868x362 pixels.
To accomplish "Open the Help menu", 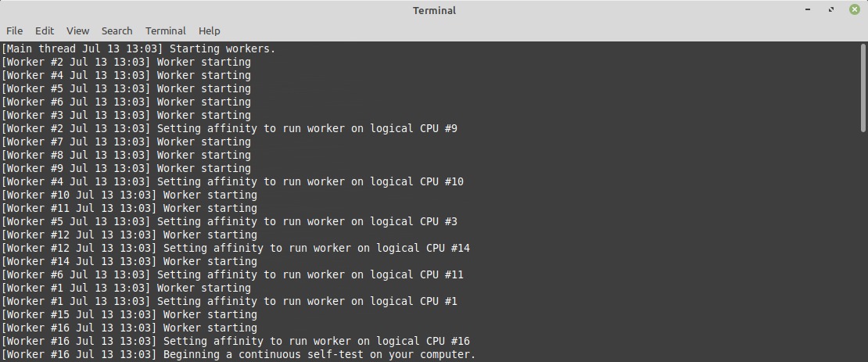I will tap(209, 30).
